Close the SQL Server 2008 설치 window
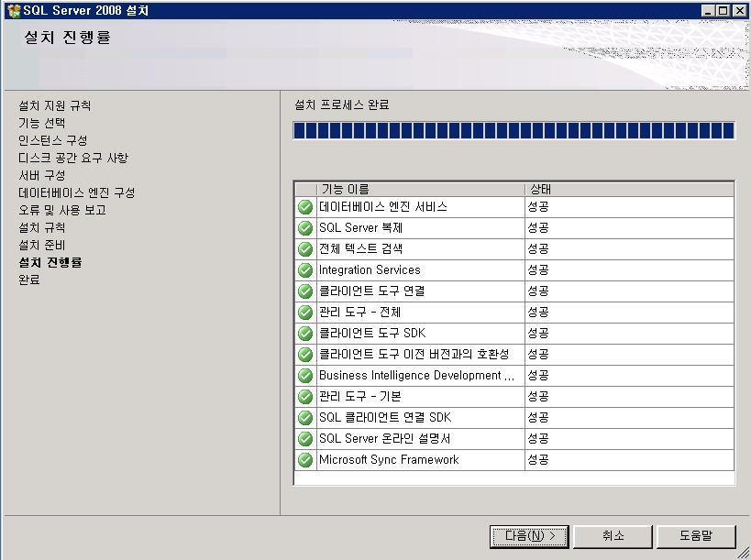 click(x=739, y=10)
